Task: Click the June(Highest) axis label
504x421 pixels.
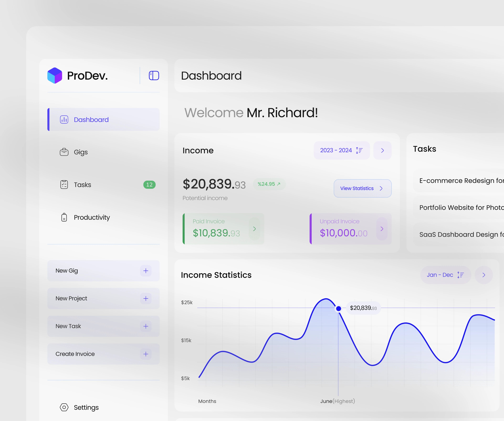Action: coord(337,401)
